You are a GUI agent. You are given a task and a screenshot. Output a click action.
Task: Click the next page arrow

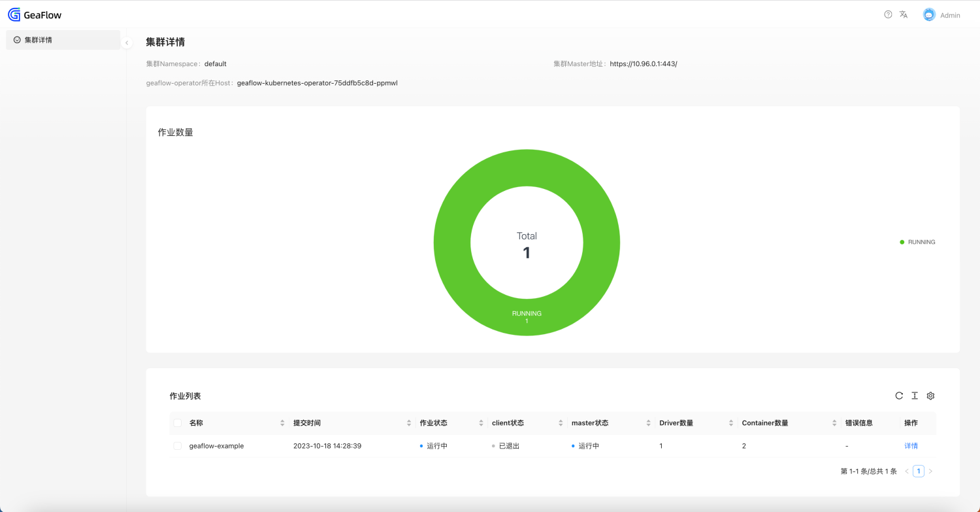[x=931, y=471]
